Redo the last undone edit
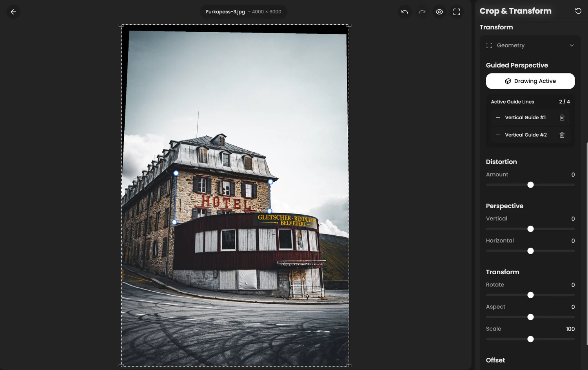Screen dimensions: 588x370 tap(422, 12)
